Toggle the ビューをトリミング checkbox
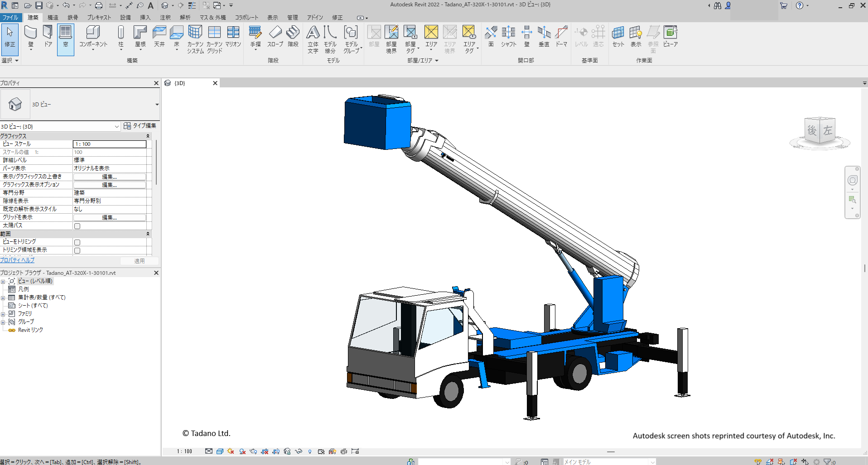The height and width of the screenshot is (465, 868). coord(77,242)
